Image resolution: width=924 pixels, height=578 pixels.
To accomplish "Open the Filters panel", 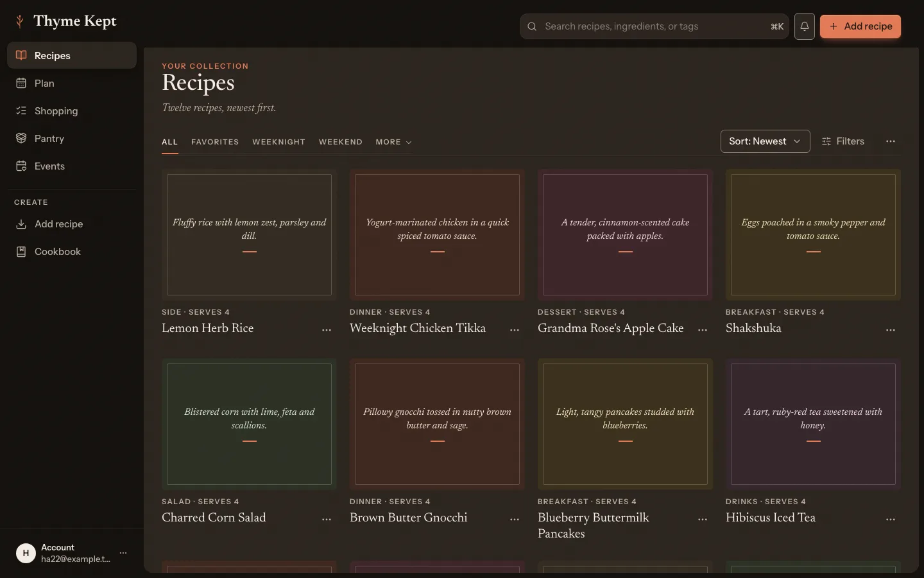I will tap(843, 141).
